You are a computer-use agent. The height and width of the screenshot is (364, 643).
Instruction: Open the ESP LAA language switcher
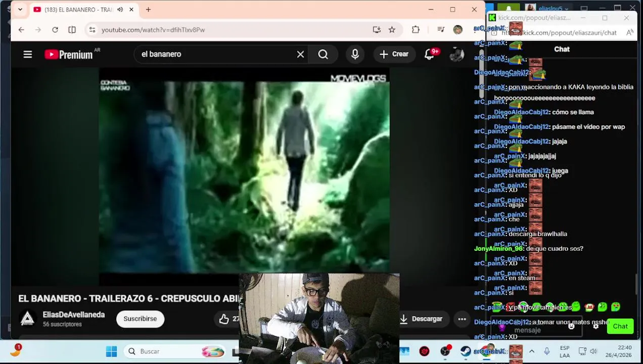coord(565,351)
